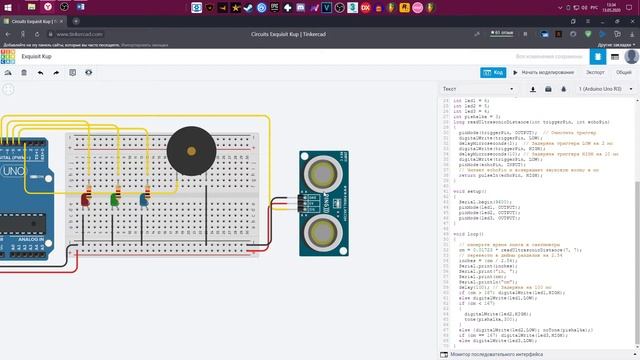640x360 pixels.
Task: Click the void loop() code line
Action: [x=468, y=234]
